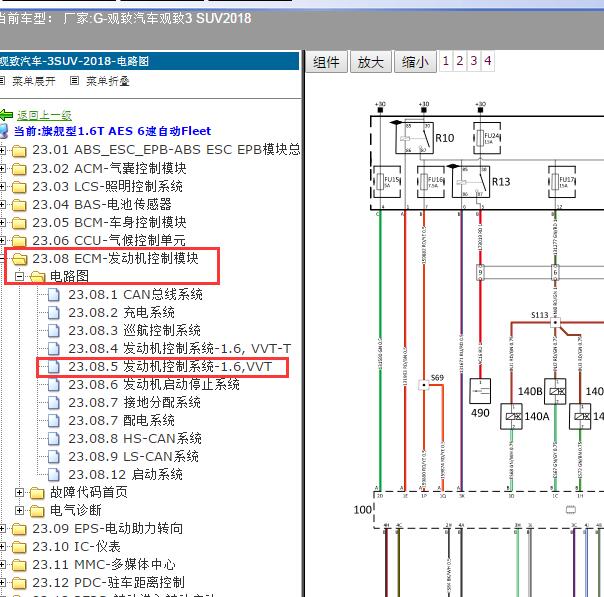Open diagram page 1
The height and width of the screenshot is (597, 604).
[446, 61]
